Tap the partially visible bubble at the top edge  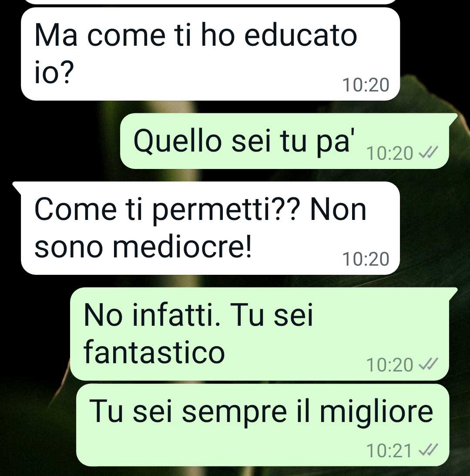tap(210, 2)
